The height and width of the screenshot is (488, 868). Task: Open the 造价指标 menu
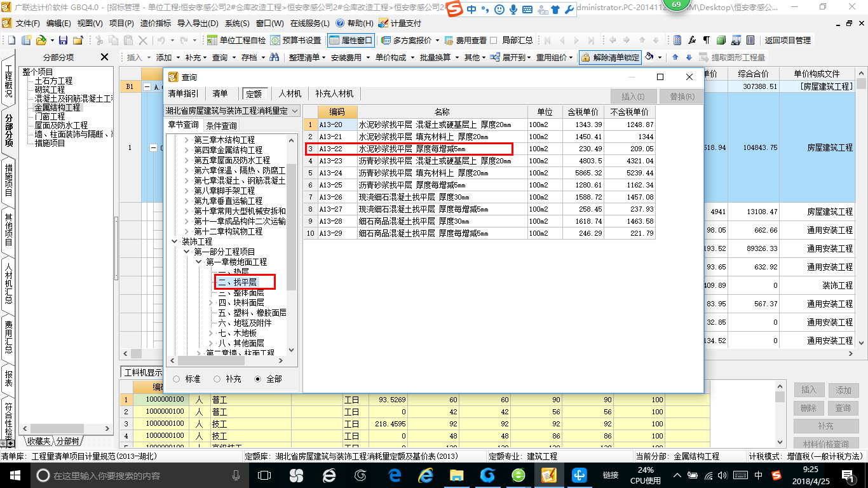pos(155,23)
